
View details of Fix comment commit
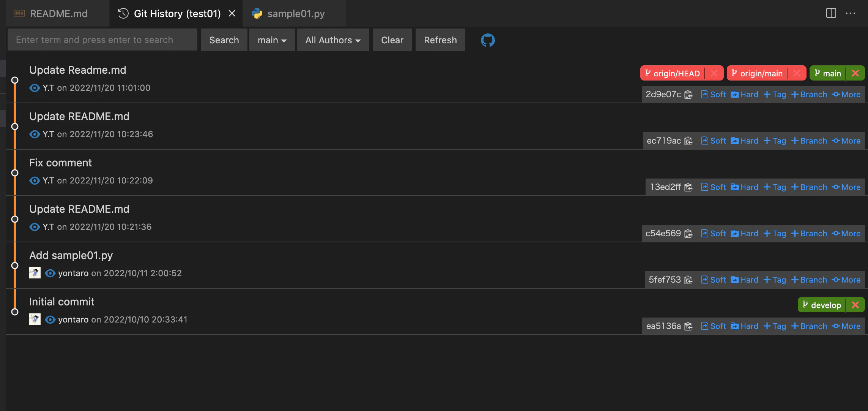coord(35,180)
